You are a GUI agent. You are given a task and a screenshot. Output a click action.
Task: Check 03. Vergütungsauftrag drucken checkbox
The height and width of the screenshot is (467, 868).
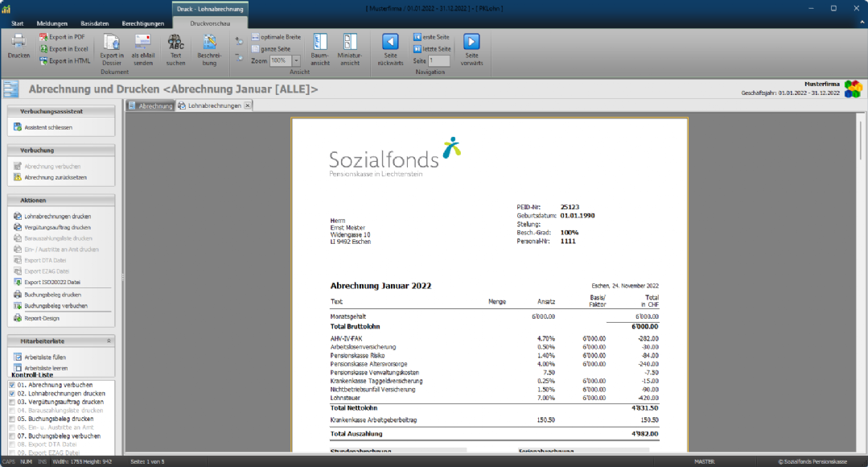11,402
